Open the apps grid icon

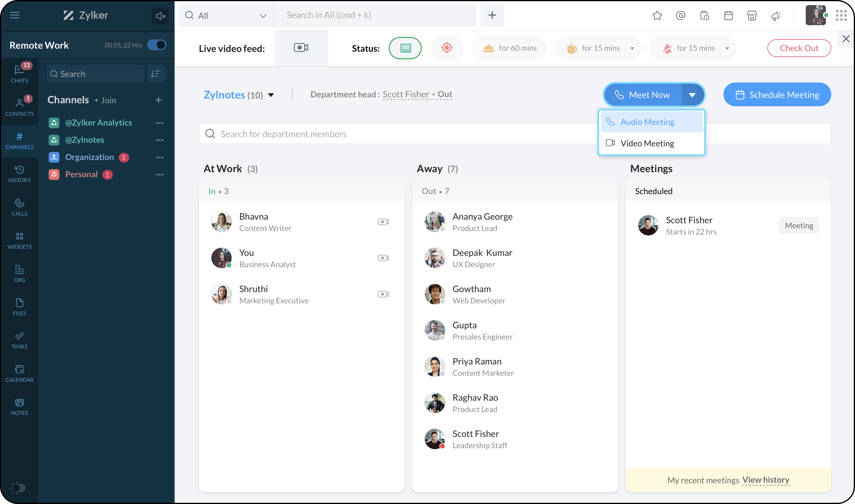point(841,16)
